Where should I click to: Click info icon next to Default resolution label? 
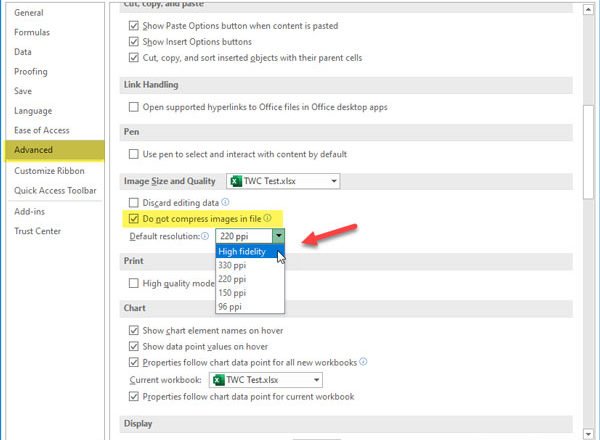coord(205,236)
